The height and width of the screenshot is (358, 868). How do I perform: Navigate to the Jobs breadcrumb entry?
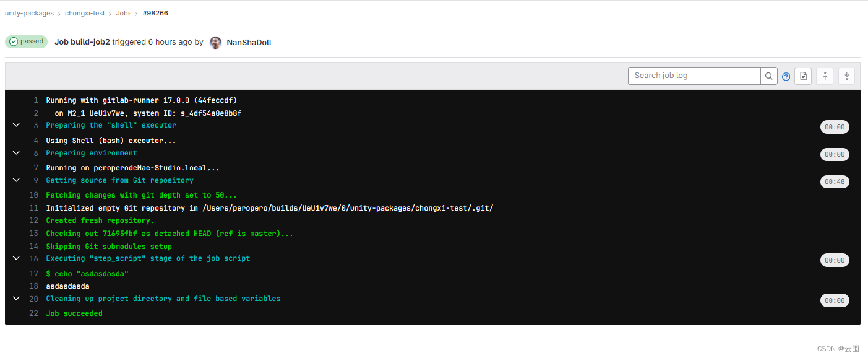click(124, 13)
